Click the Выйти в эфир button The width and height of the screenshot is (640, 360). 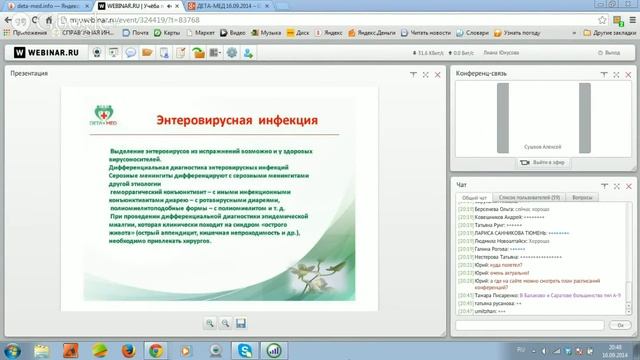click(543, 162)
